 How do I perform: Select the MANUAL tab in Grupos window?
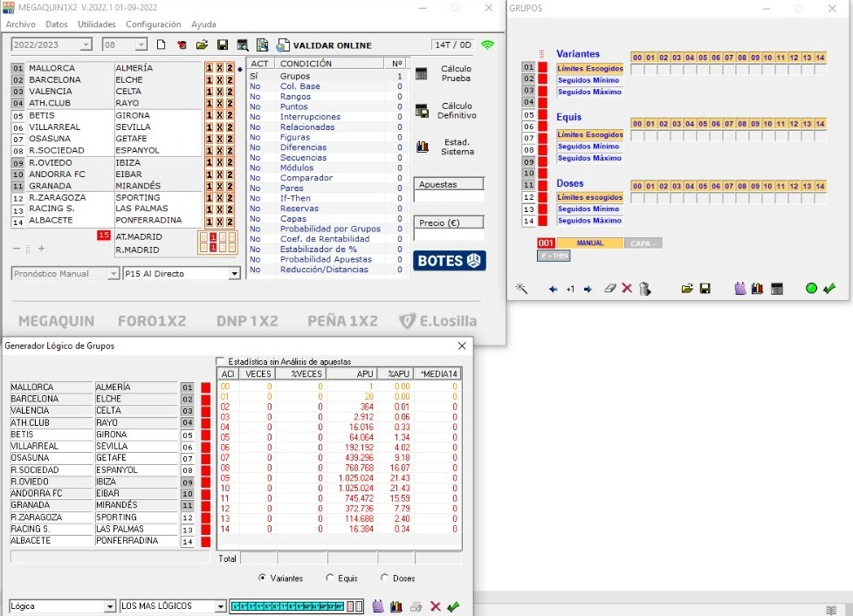point(589,243)
